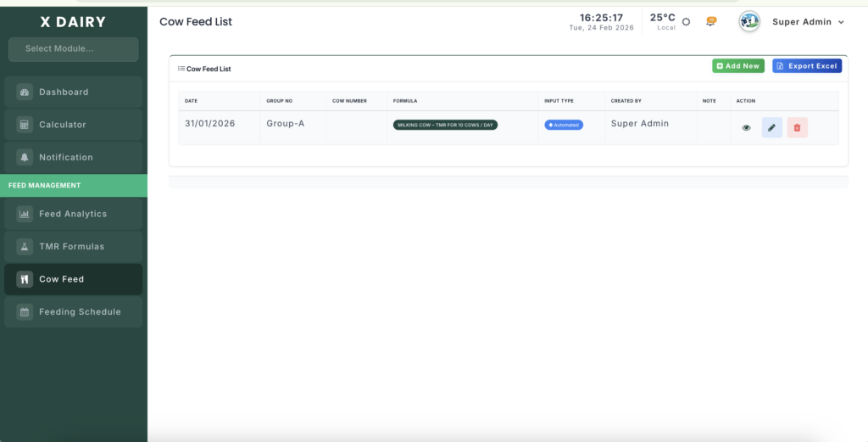Click the Milking Cow TMR formula tag

pyautogui.click(x=445, y=125)
